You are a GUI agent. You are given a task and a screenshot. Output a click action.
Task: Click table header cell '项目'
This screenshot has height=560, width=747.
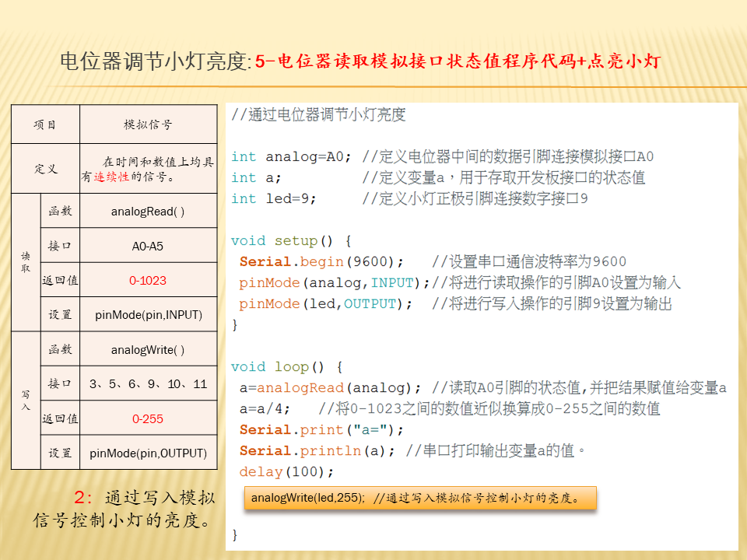click(45, 124)
